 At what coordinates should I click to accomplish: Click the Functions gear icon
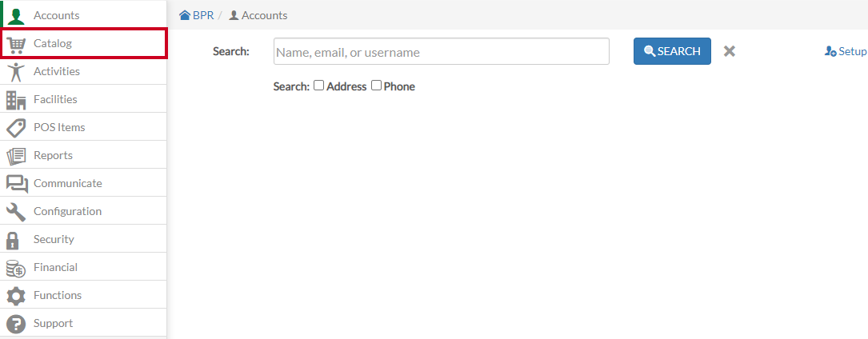pos(16,296)
